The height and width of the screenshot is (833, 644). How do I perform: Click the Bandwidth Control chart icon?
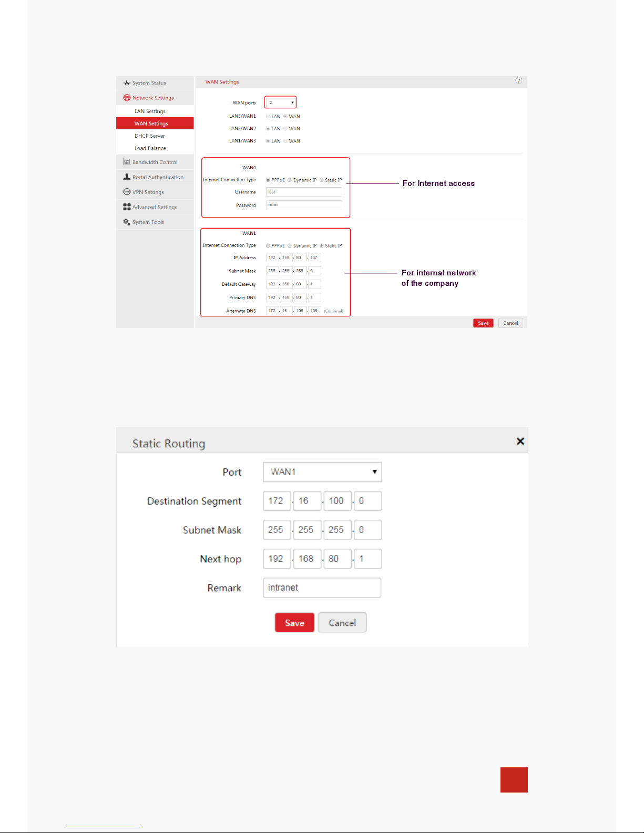(127, 162)
